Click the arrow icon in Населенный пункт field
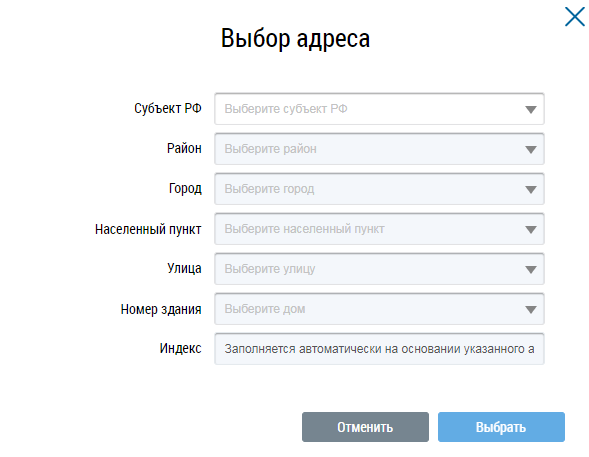 [x=530, y=229]
